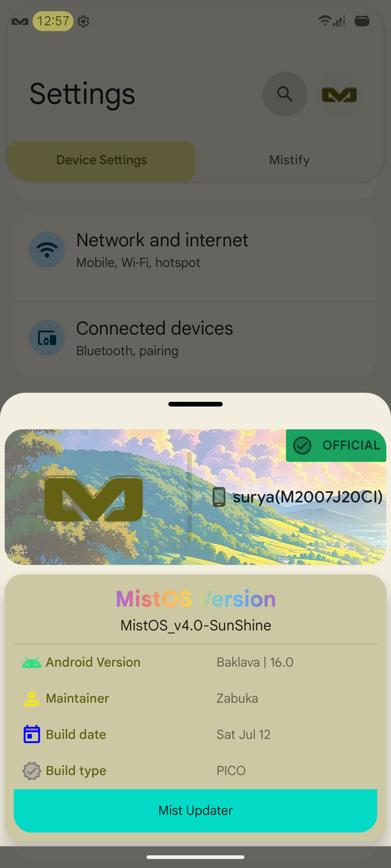The image size is (391, 868).
Task: Tap the MistOS banner image logo
Action: (93, 498)
